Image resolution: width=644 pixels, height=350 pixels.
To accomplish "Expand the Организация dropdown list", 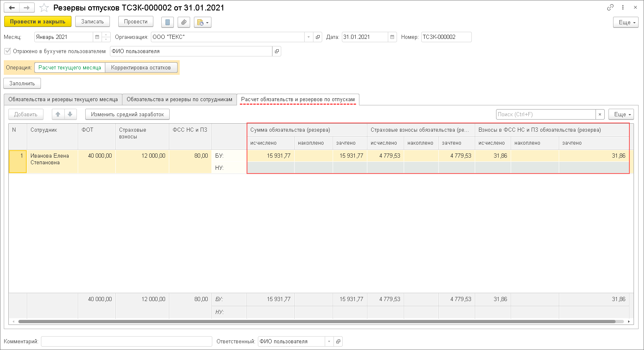I will [x=309, y=37].
